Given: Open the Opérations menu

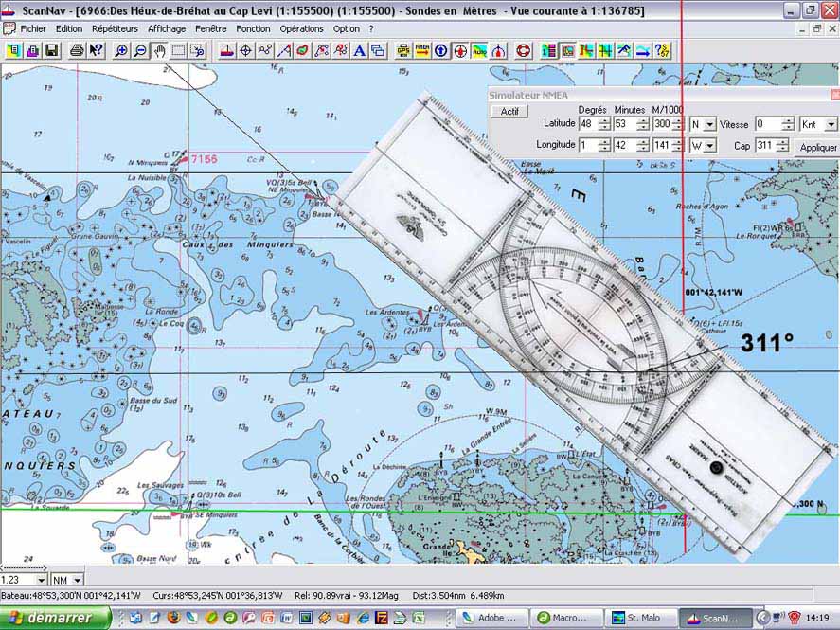Looking at the screenshot, I should click(301, 29).
